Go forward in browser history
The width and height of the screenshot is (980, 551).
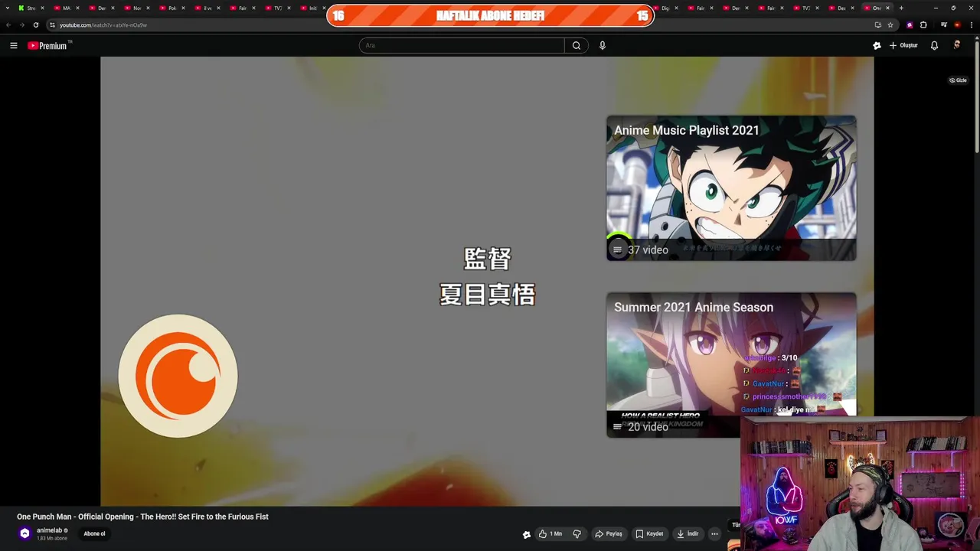pyautogui.click(x=21, y=24)
